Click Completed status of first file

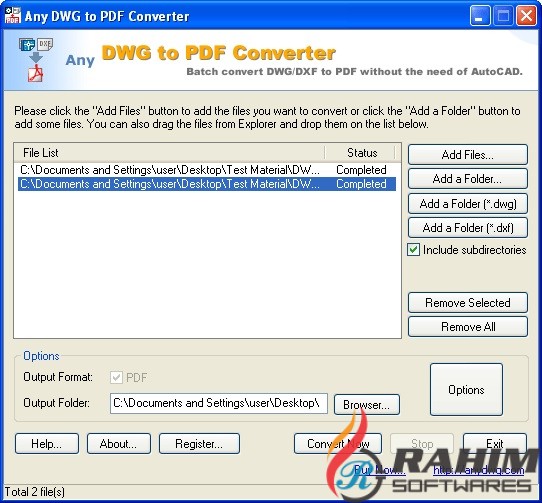[x=361, y=170]
